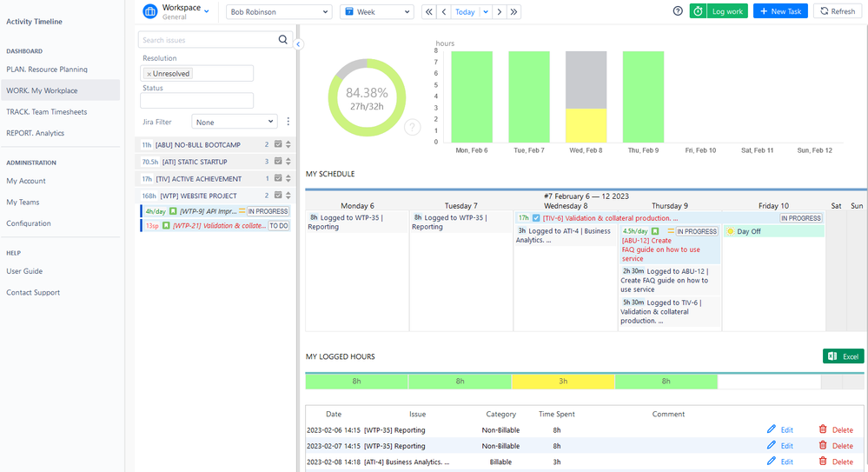
Task: Open REPORT. Analytics page
Action: (36, 133)
